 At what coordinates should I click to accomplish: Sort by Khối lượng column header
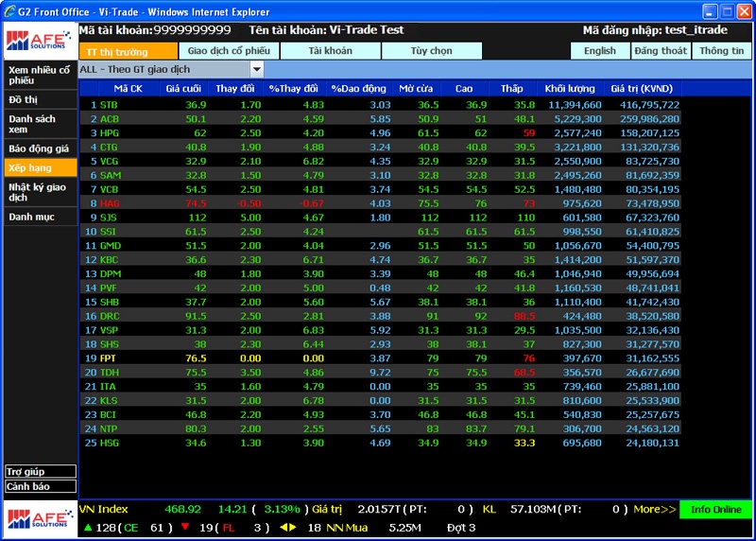(570, 88)
